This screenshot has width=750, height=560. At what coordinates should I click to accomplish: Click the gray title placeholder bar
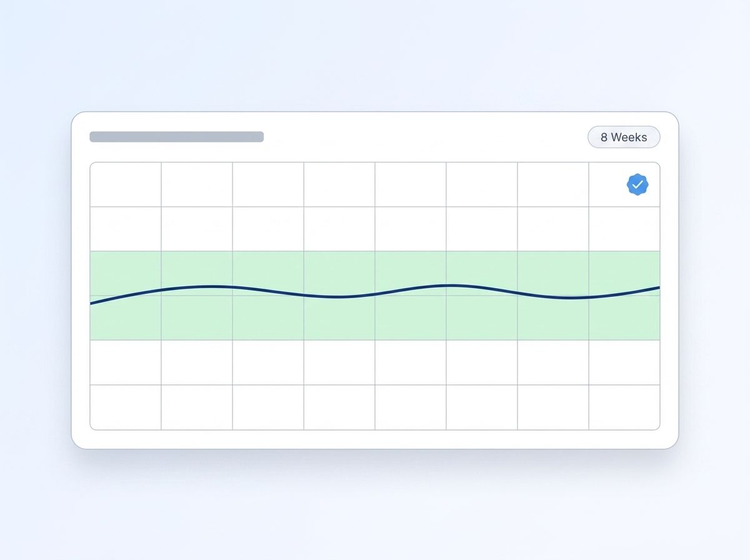point(176,137)
